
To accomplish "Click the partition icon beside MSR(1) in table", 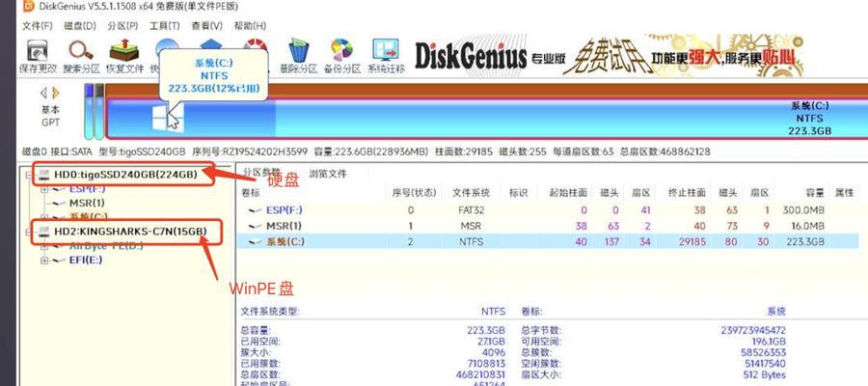I will (x=256, y=226).
